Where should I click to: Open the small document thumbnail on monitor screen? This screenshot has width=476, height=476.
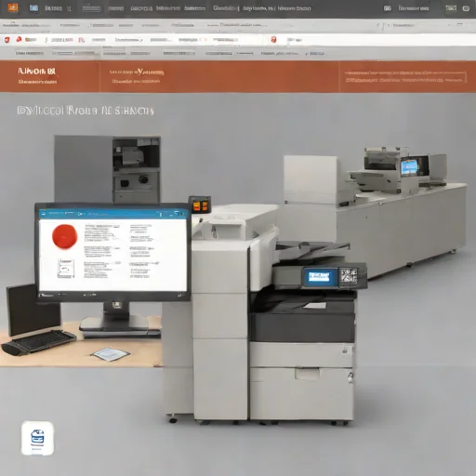66,269
